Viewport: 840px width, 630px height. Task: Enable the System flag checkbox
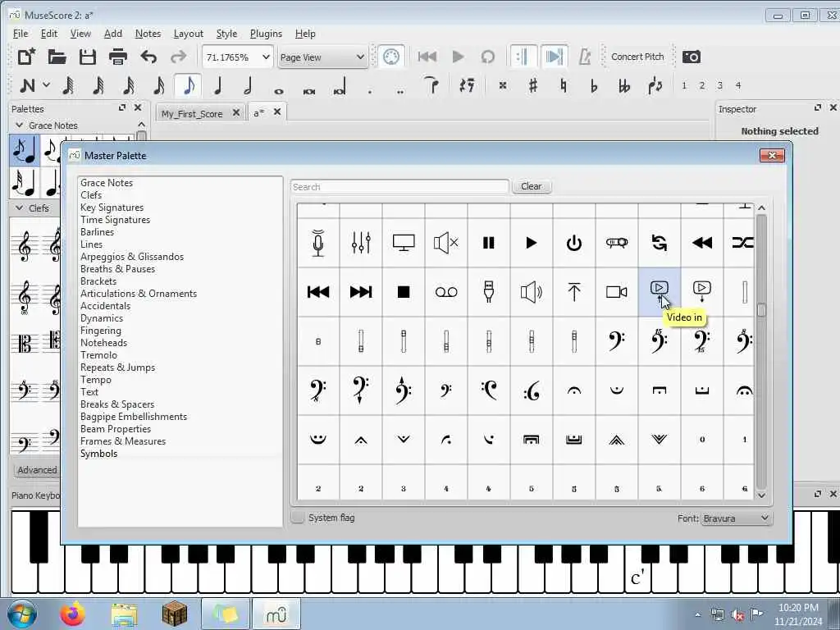tap(297, 518)
